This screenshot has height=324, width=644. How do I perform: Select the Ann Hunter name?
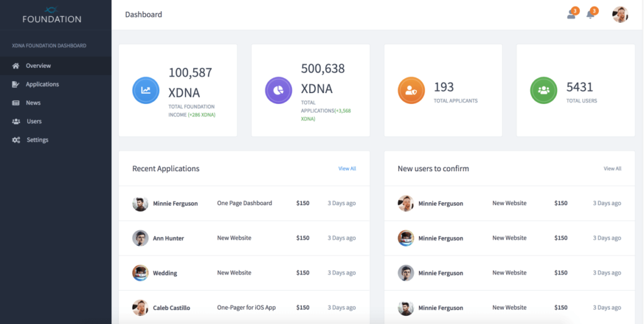169,238
